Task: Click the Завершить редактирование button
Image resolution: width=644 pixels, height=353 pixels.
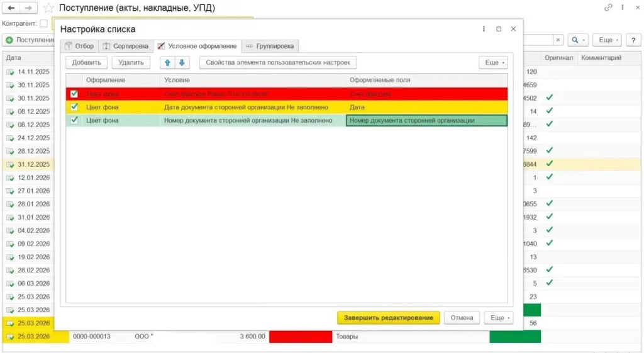Action: pyautogui.click(x=388, y=318)
